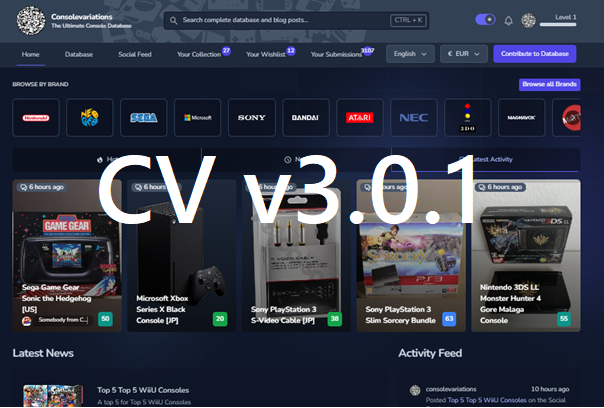Image resolution: width=604 pixels, height=408 pixels.
Task: Click the CTRL + K shortcut hint
Action: pyautogui.click(x=408, y=20)
